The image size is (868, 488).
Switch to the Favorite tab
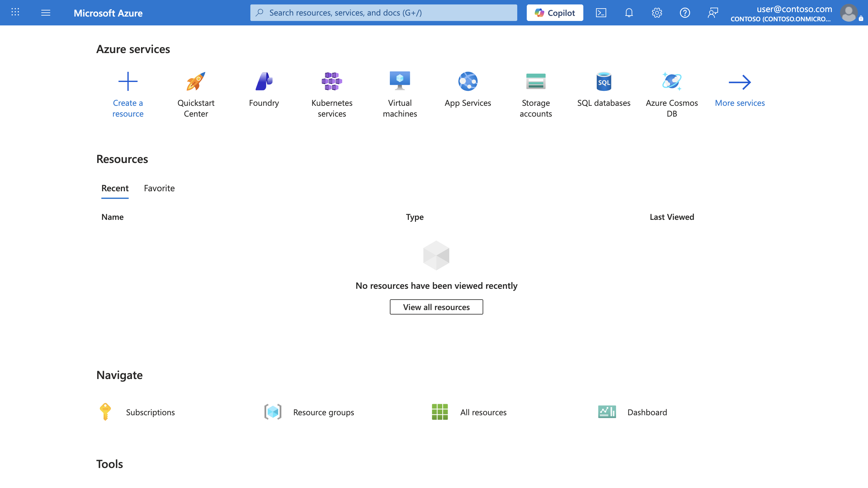(159, 188)
